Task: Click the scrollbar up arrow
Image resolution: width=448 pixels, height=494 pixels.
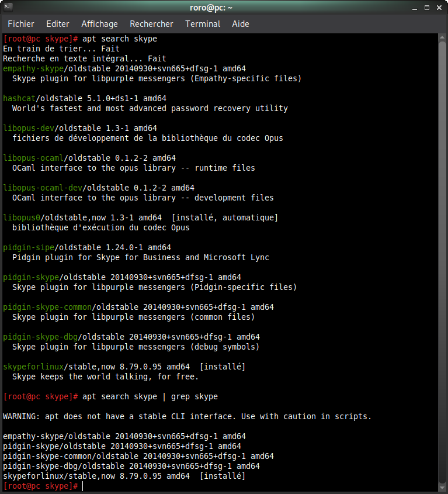Action: click(x=442, y=37)
